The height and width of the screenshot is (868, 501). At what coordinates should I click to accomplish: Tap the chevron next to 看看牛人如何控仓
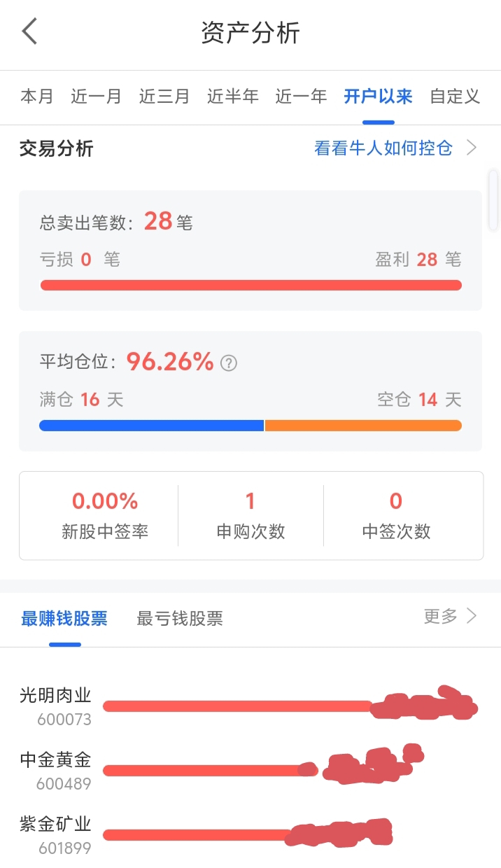(472, 148)
